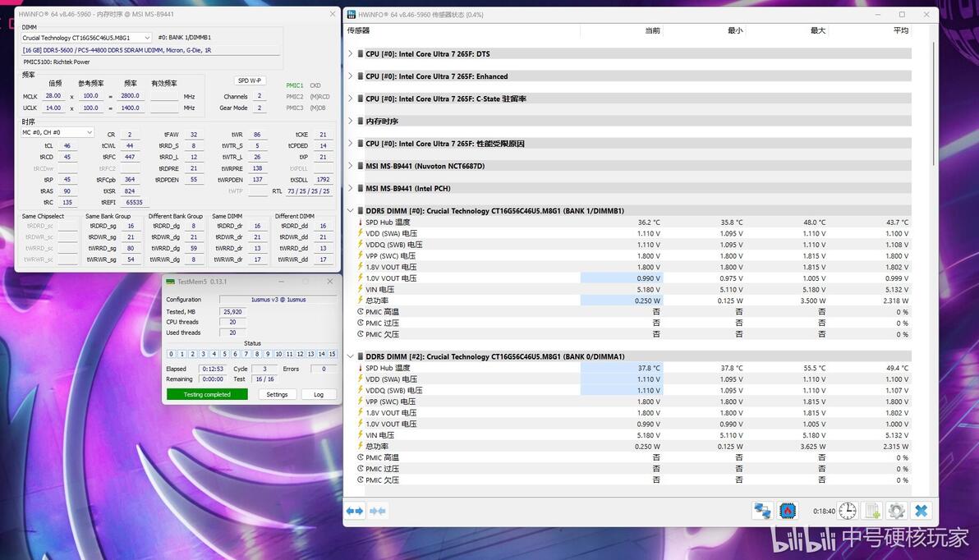Click TestMem5 status cell 15

332,354
